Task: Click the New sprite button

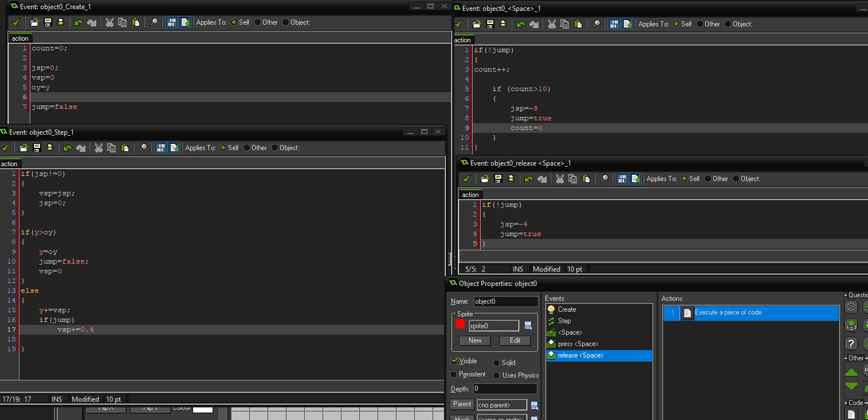Action: pos(475,340)
